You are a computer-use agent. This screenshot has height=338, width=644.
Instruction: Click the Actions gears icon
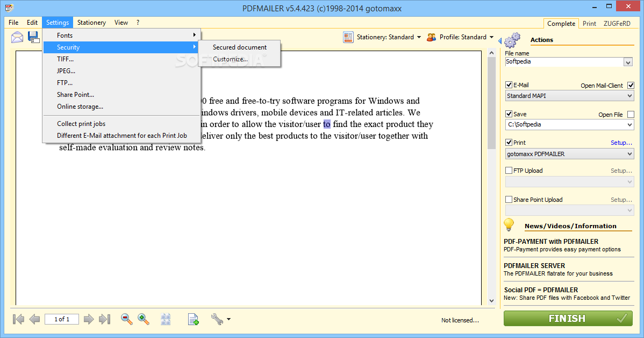pos(512,40)
